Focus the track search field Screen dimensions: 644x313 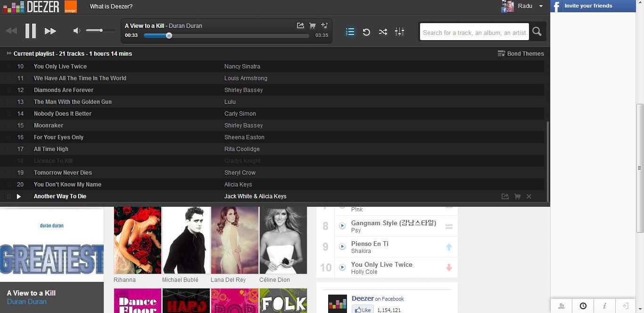point(474,32)
